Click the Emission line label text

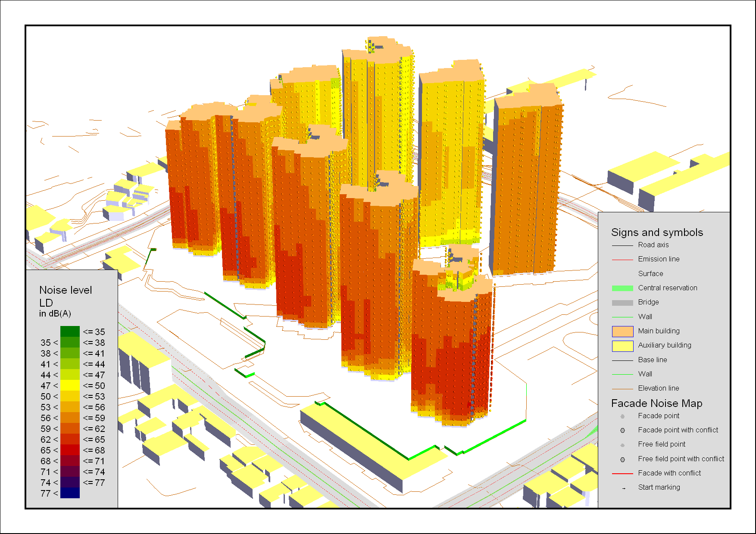tap(659, 259)
